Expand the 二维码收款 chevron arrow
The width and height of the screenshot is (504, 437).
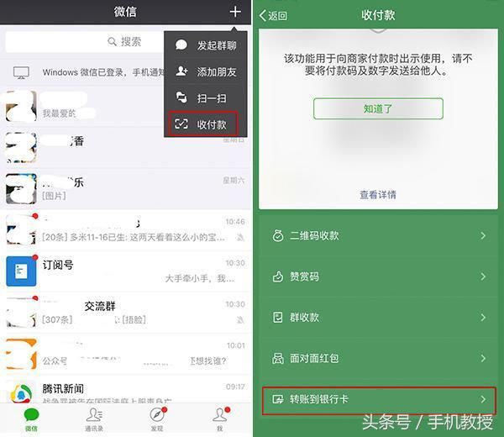tap(483, 235)
